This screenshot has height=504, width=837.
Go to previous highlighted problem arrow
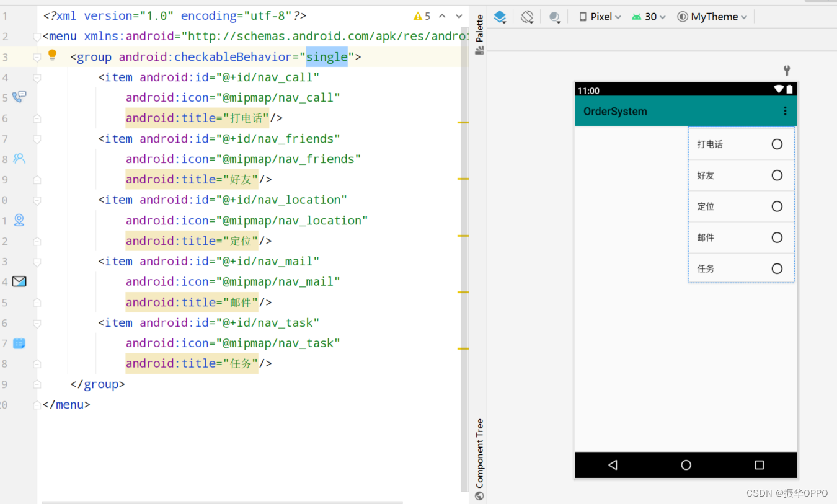tap(442, 16)
